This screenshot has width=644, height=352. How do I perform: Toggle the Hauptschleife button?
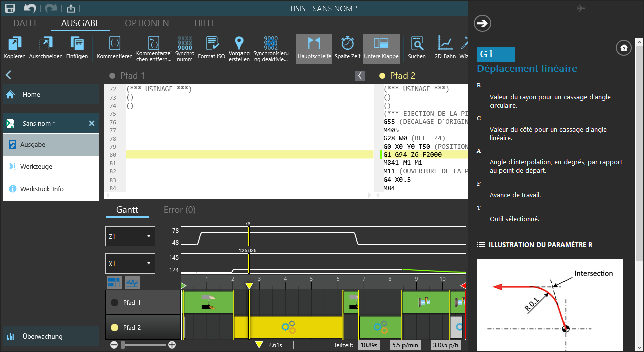click(314, 48)
